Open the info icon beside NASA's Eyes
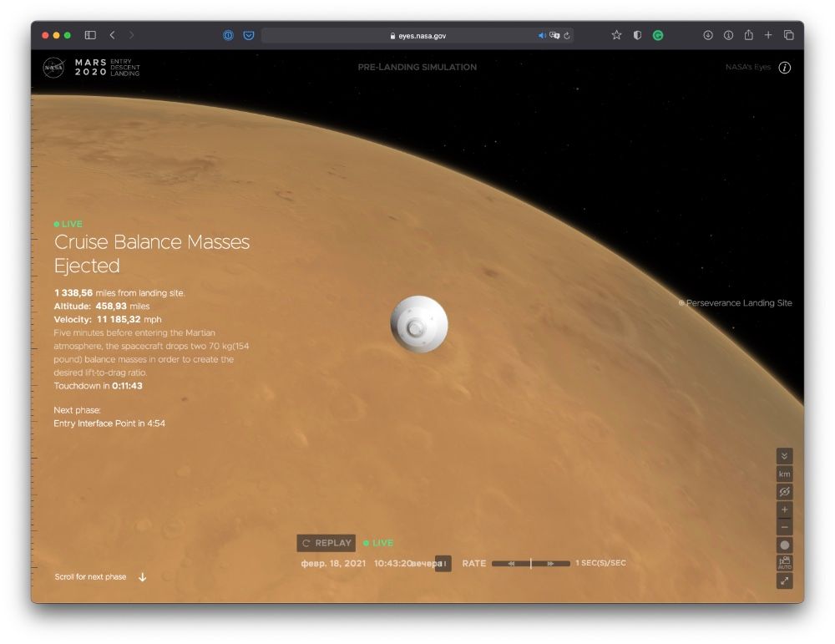The height and width of the screenshot is (644, 835). pyautogui.click(x=784, y=68)
